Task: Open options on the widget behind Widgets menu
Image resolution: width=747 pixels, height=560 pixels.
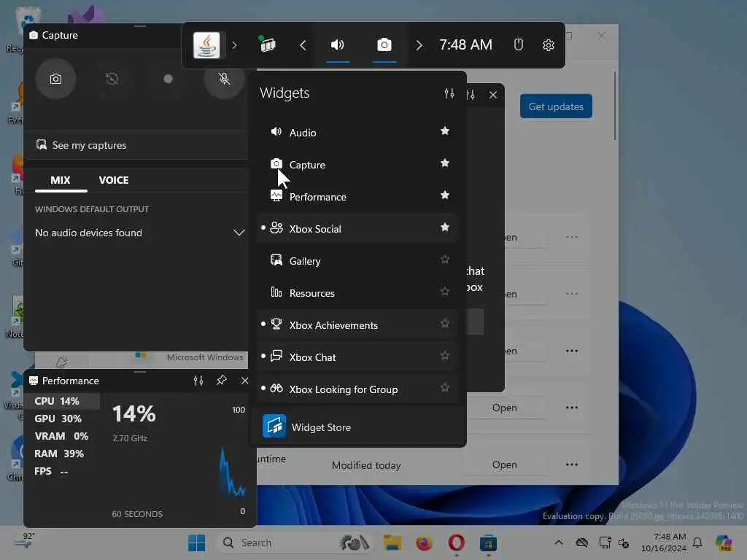Action: [471, 95]
